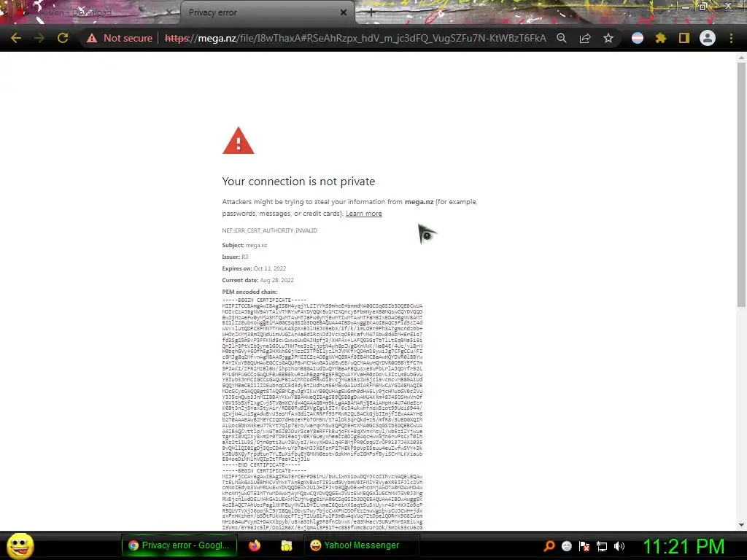Click the scrollbar up arrow
Screen dimensions: 747x560
(x=741, y=58)
